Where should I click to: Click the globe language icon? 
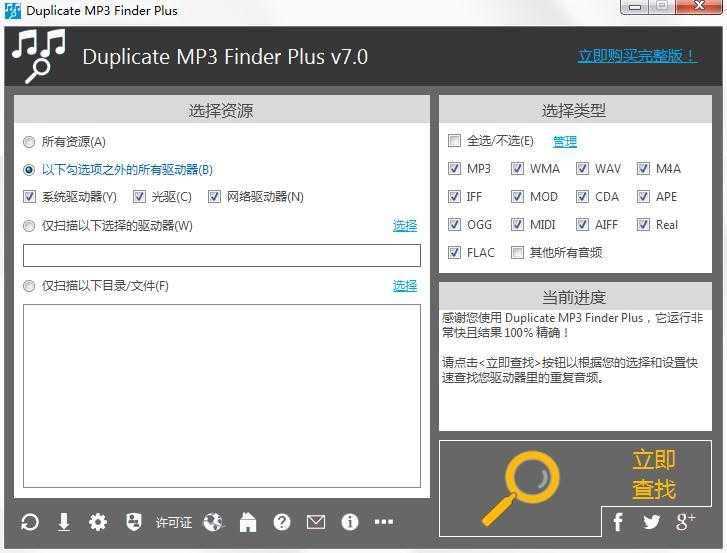pyautogui.click(x=213, y=522)
